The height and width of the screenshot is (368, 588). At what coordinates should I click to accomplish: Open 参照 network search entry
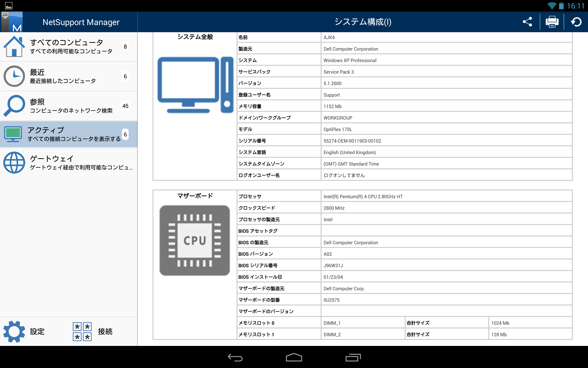(69, 106)
